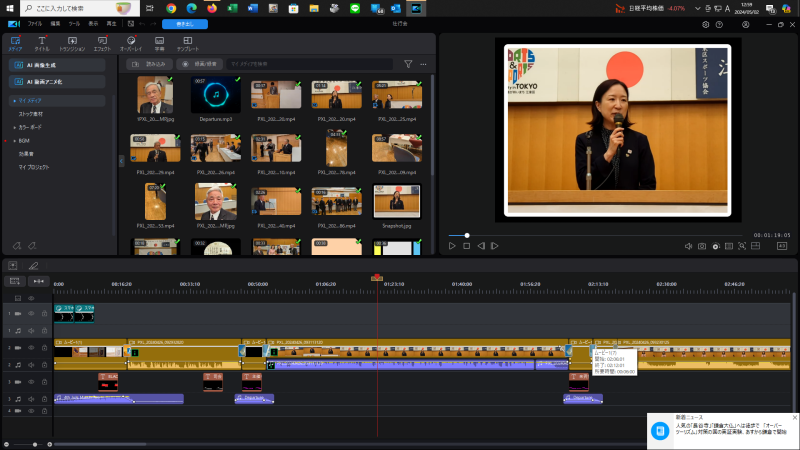
Task: Undock the preview window icon
Action: 756,246
